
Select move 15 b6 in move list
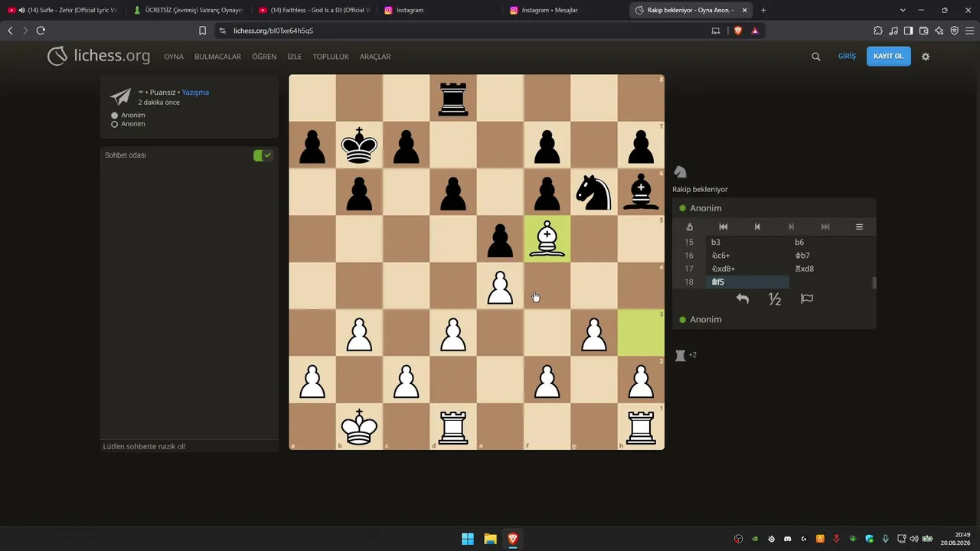point(831,242)
